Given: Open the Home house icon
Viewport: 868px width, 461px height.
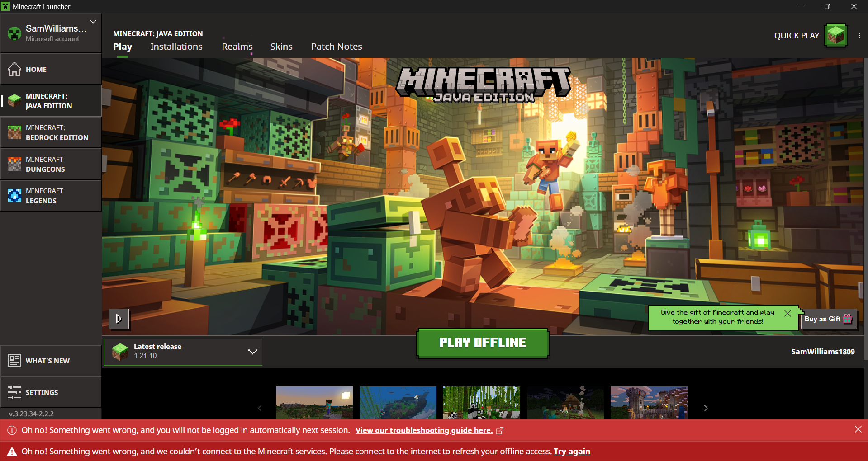Looking at the screenshot, I should click(x=14, y=69).
